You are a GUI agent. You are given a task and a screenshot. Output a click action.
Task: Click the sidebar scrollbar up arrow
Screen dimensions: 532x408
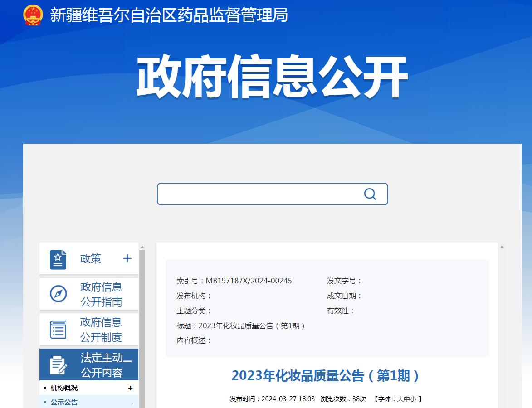click(x=142, y=247)
